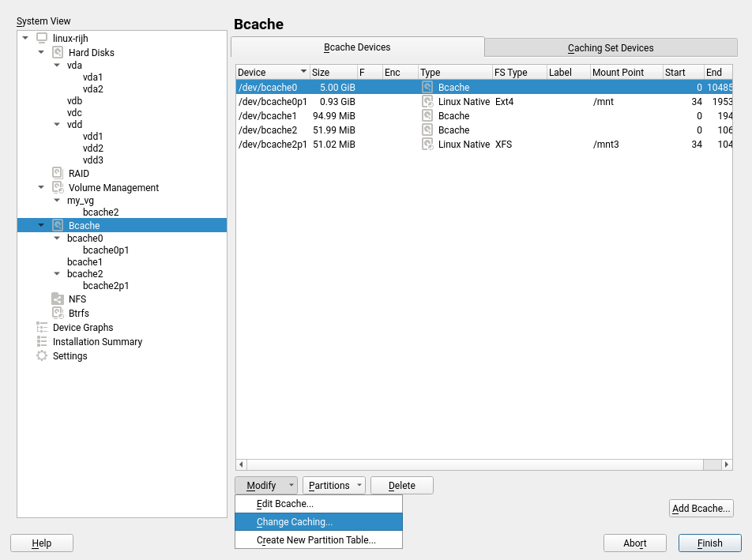752x560 pixels.
Task: Click the Installation Summary icon
Action: [41, 341]
